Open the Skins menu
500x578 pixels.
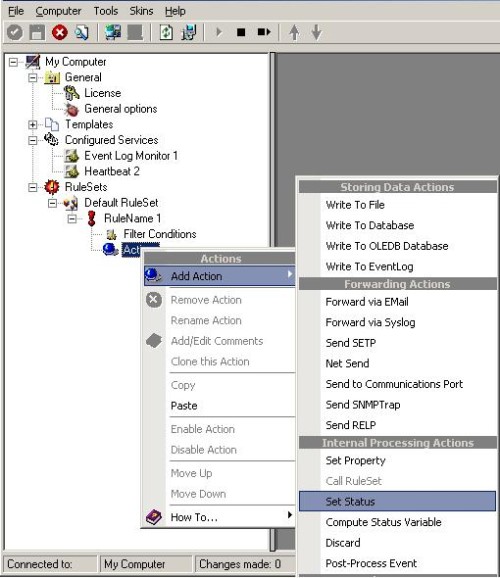coord(141,11)
